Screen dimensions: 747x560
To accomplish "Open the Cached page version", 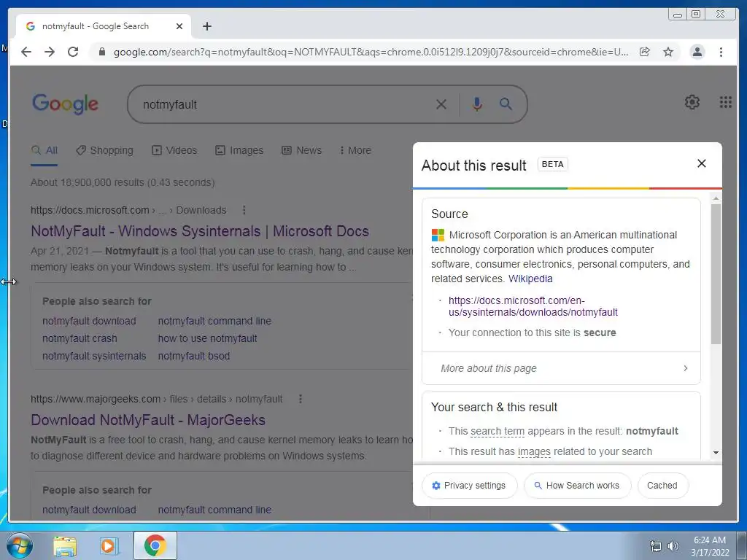I will click(x=662, y=485).
